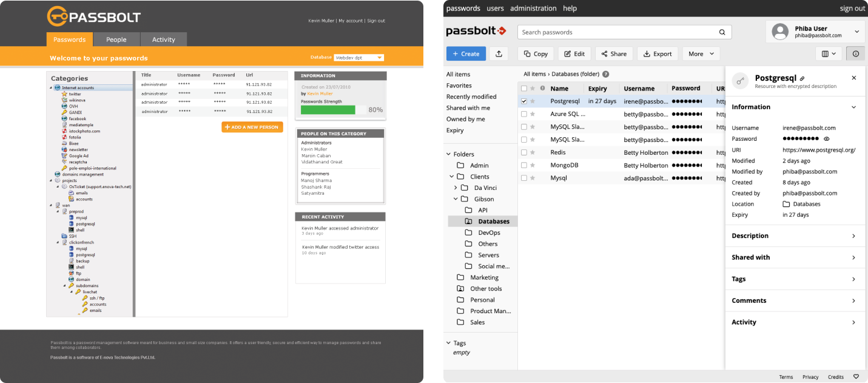Click the Edit pencil icon
Viewport: 868px width, 383px height.
pyautogui.click(x=567, y=53)
